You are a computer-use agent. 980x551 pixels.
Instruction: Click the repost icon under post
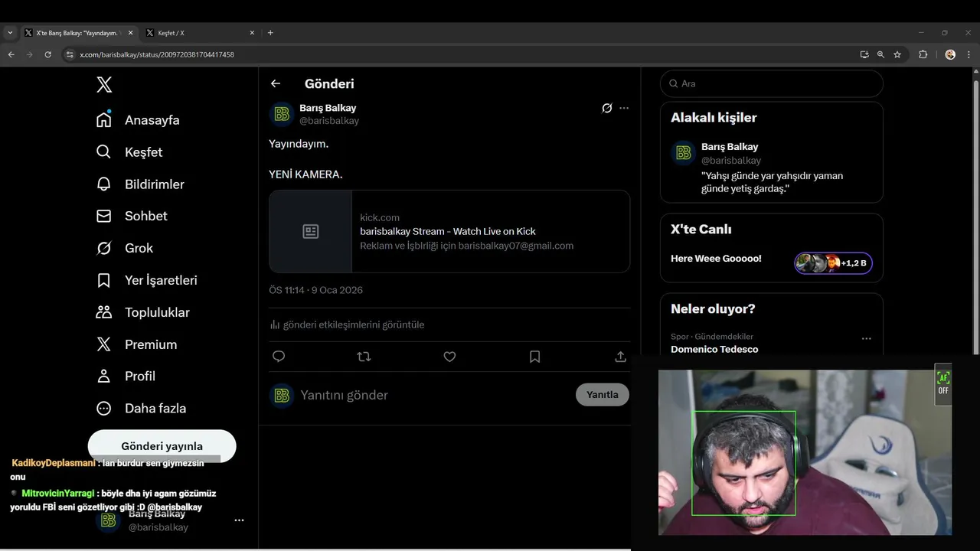[x=364, y=357]
